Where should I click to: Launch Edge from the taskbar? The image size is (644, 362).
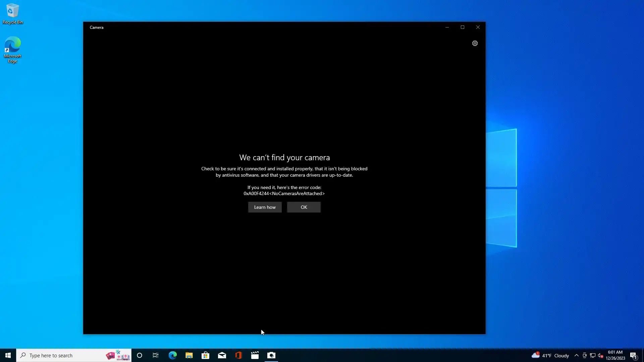coord(172,355)
